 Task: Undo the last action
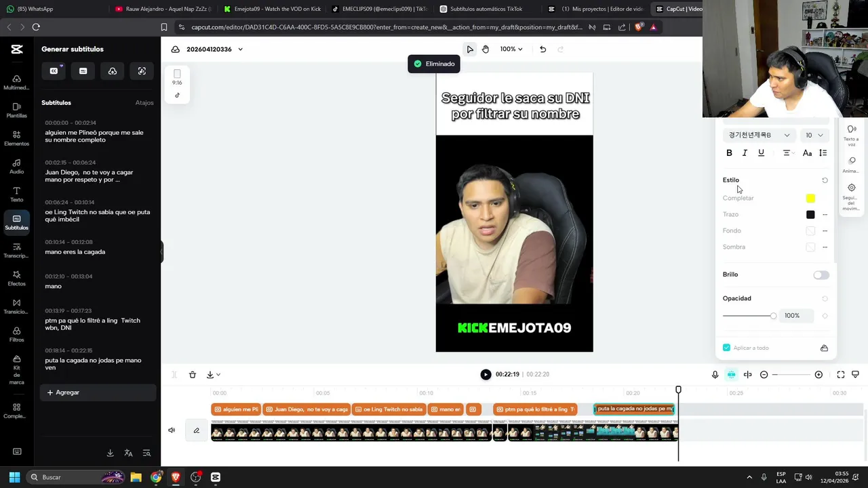click(542, 49)
